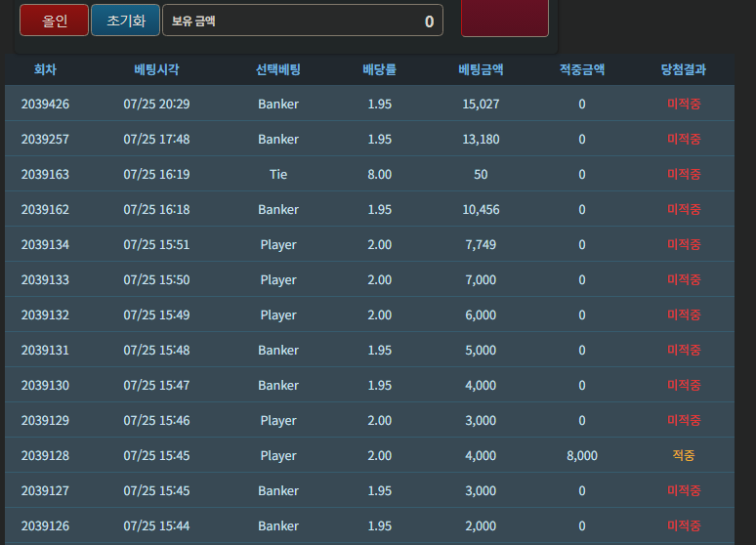
Task: Click the 베팅금액 column header
Action: [481, 69]
